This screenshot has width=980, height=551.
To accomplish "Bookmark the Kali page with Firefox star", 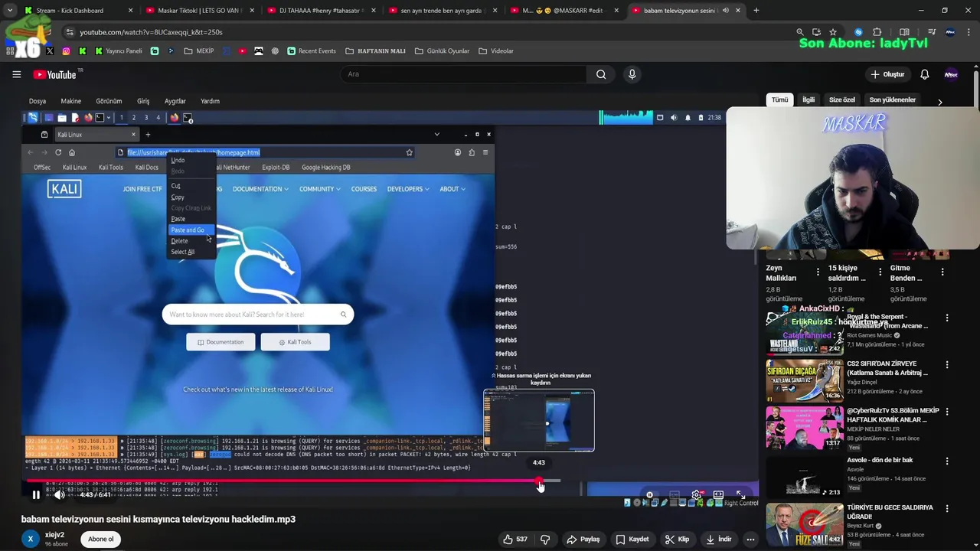I will coord(409,152).
